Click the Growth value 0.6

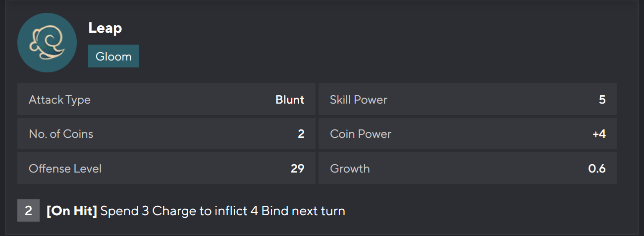pos(596,169)
